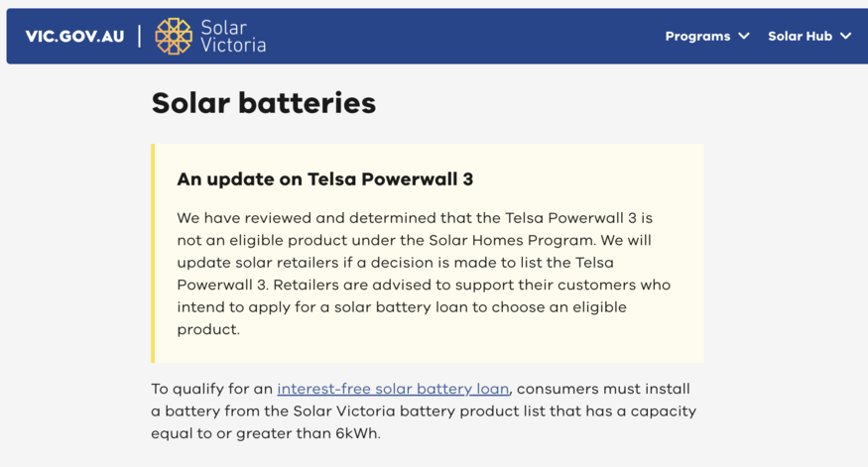This screenshot has height=467, width=868.
Task: Click the yellow accent bar of the notice
Action: pos(153,254)
